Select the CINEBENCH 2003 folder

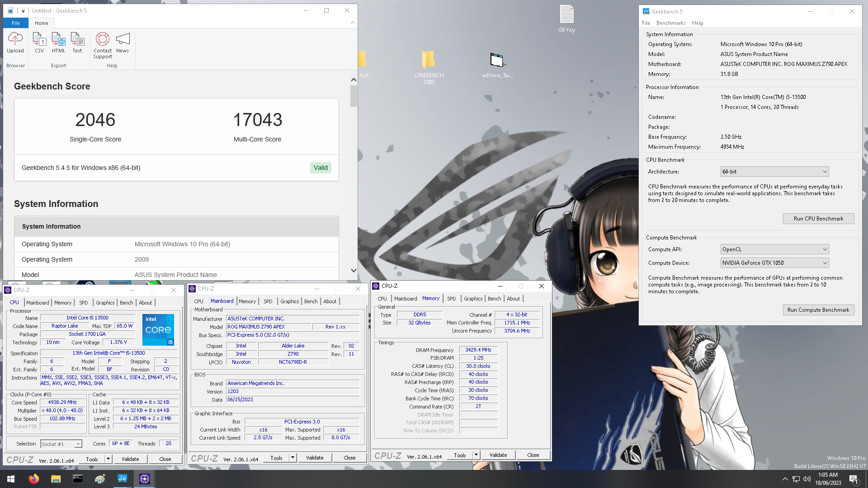[429, 68]
